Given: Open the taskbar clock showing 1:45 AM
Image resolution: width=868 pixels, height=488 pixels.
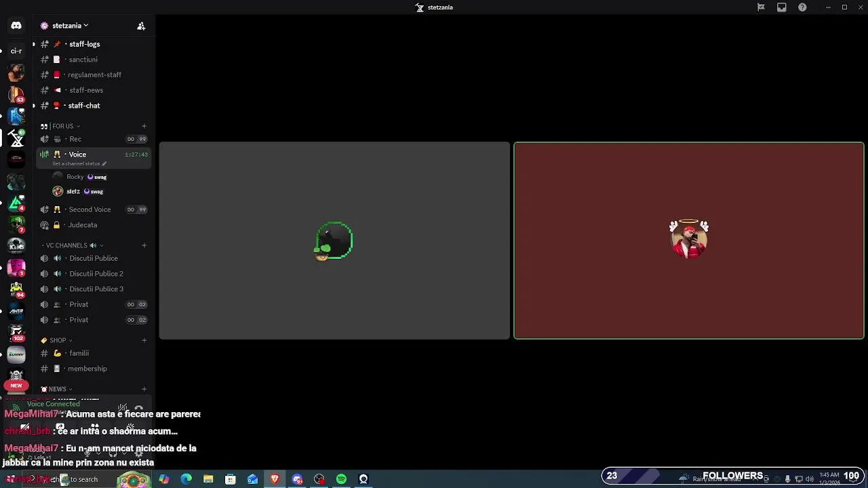Looking at the screenshot, I should coord(829,478).
